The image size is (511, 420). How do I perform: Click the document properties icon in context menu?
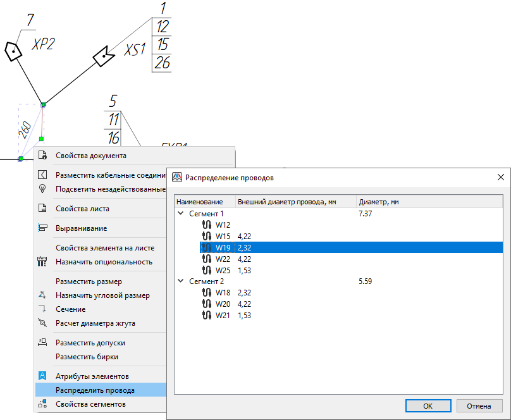(x=43, y=156)
